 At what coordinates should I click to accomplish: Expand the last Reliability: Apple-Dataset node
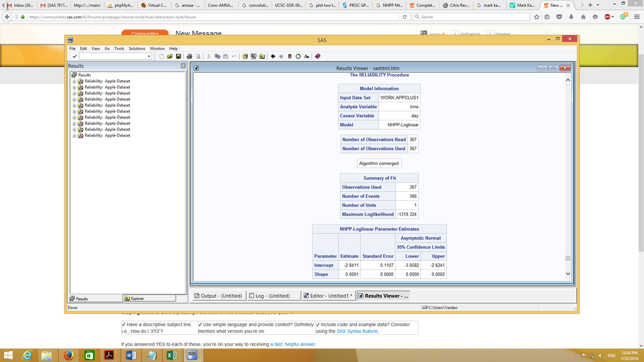click(x=74, y=135)
